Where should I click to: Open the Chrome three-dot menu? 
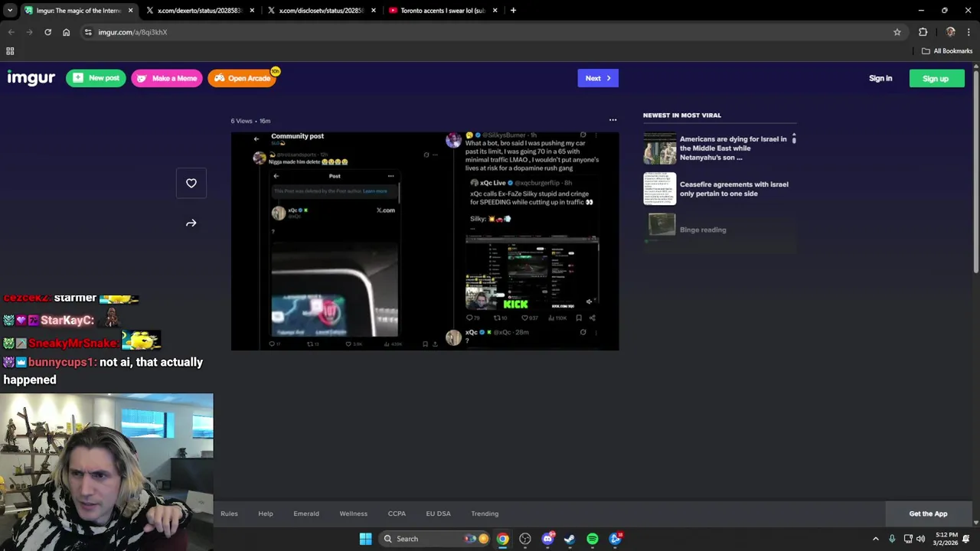[x=969, y=32]
